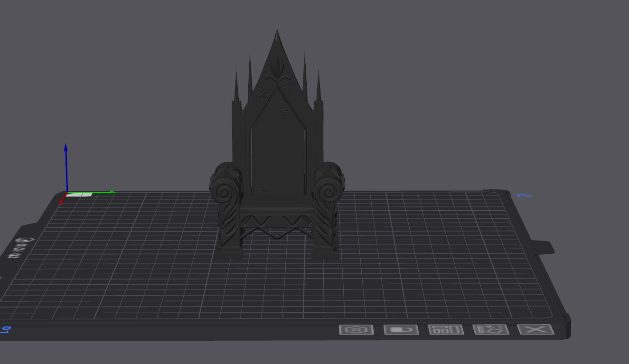This screenshot has height=364, width=629.
Task: Remove all objects using the plate X icon
Action: (x=535, y=329)
